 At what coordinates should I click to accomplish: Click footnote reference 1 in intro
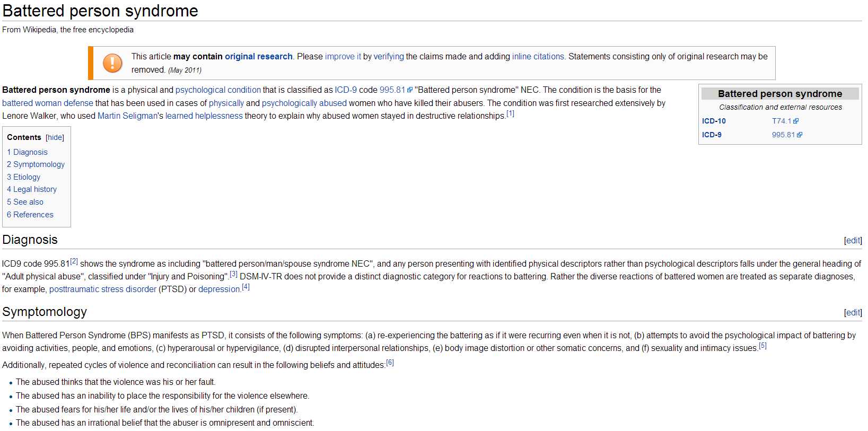point(510,114)
